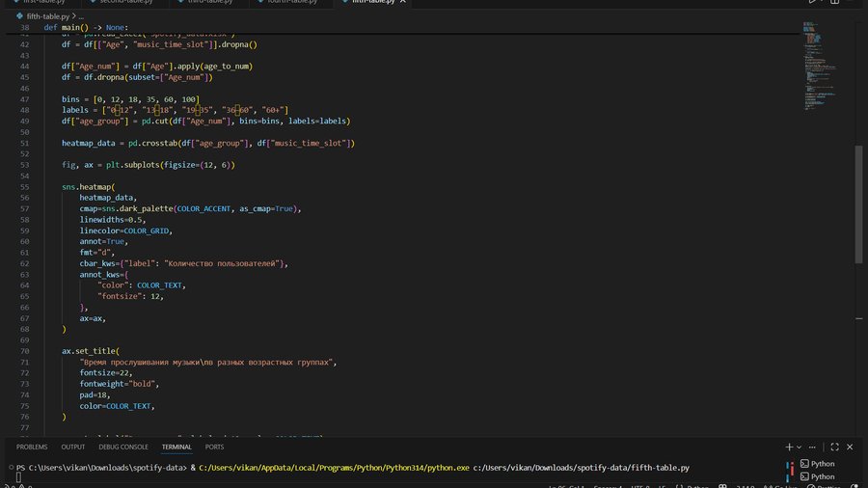Show the Ports tab
Image resolution: width=868 pixels, height=488 pixels.
pyautogui.click(x=214, y=447)
